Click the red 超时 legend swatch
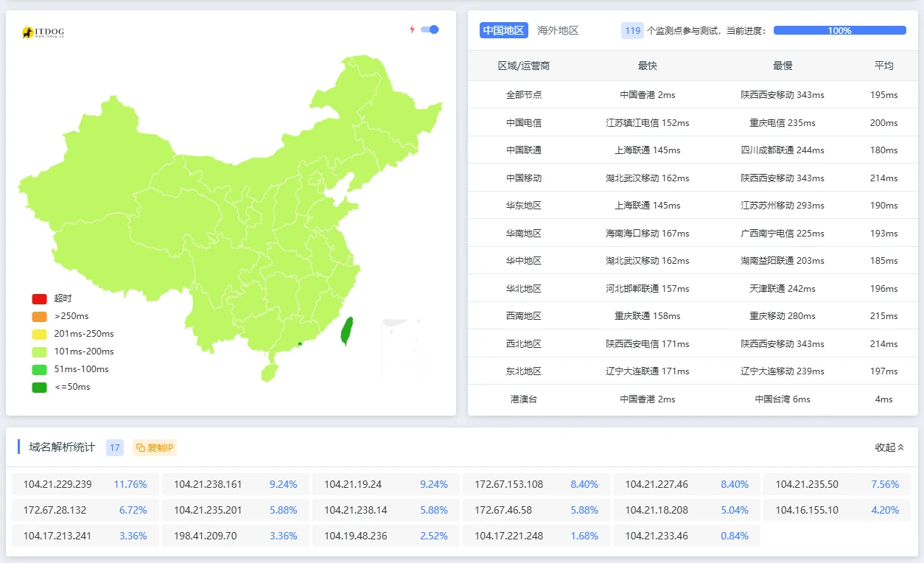The image size is (924, 563). click(x=39, y=298)
